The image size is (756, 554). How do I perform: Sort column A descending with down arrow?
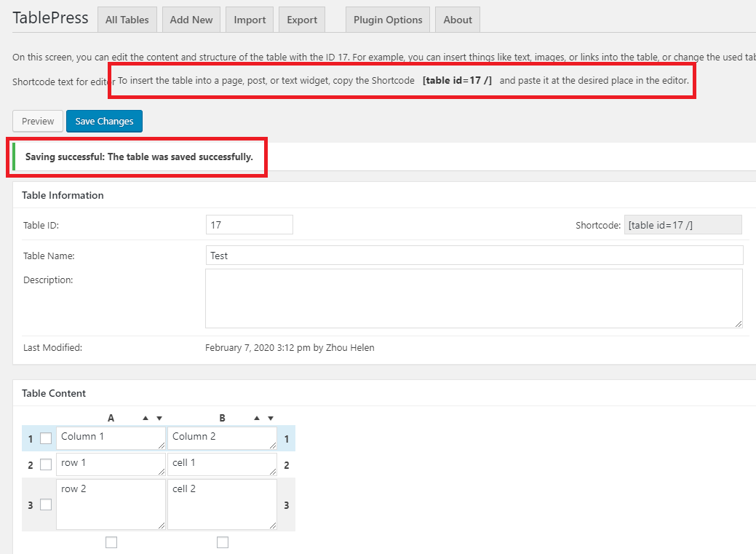coord(159,419)
